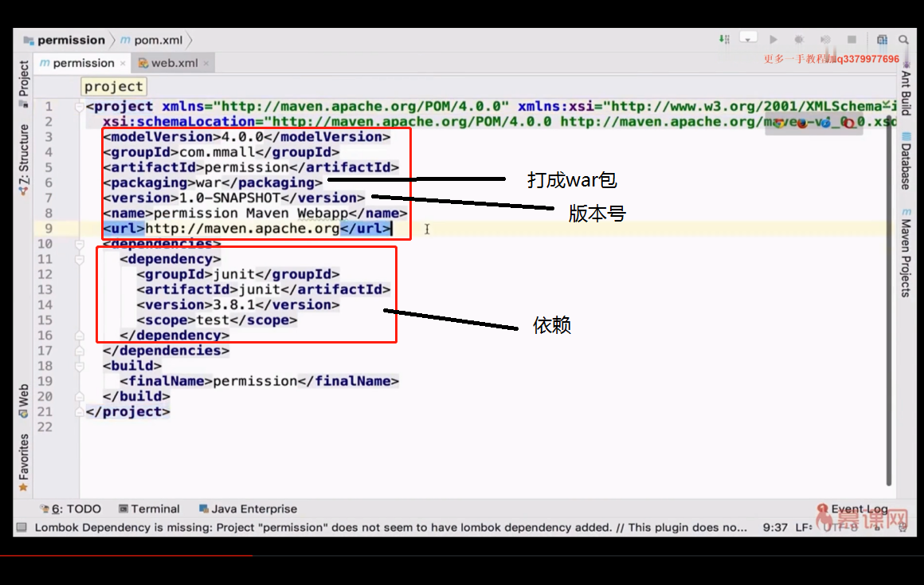The width and height of the screenshot is (924, 585).
Task: Click the name permission Maven Webapp line
Action: tap(255, 214)
